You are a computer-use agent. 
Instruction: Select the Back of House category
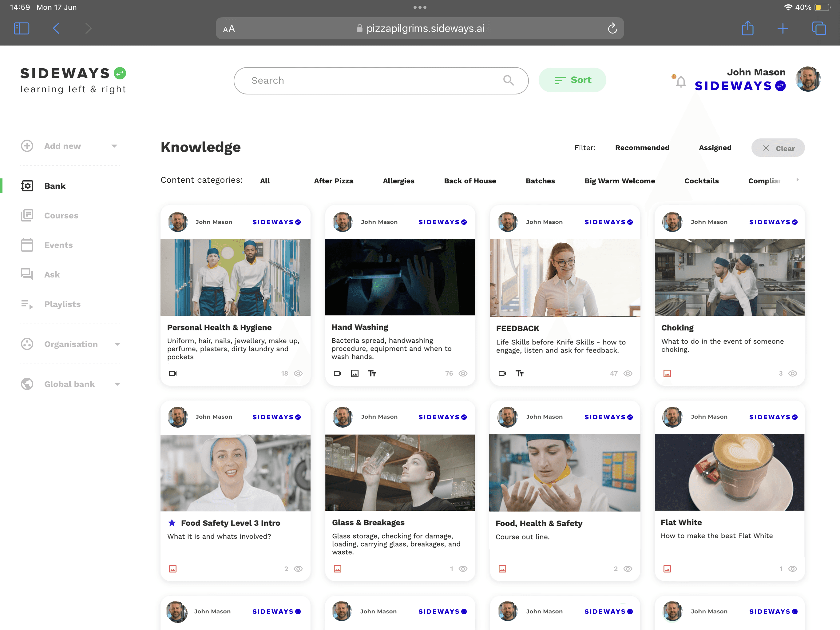470,181
